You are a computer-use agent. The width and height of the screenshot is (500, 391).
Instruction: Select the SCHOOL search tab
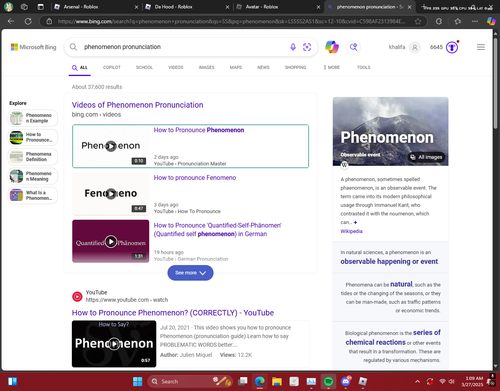144,67
